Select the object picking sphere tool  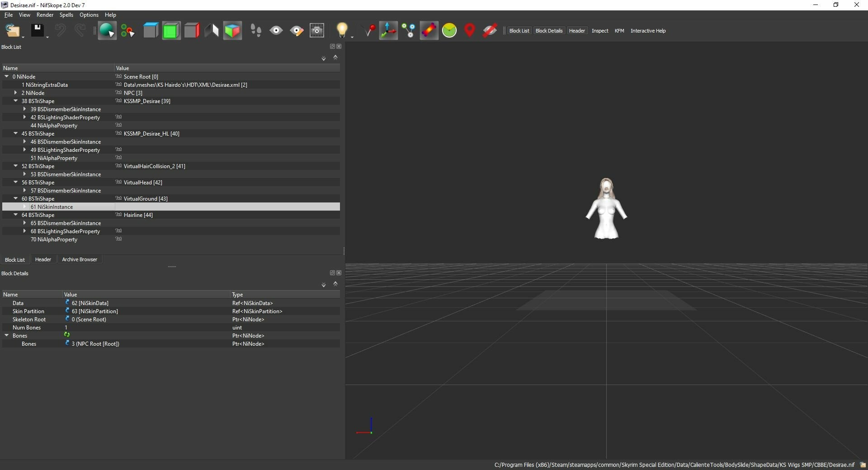click(x=107, y=31)
